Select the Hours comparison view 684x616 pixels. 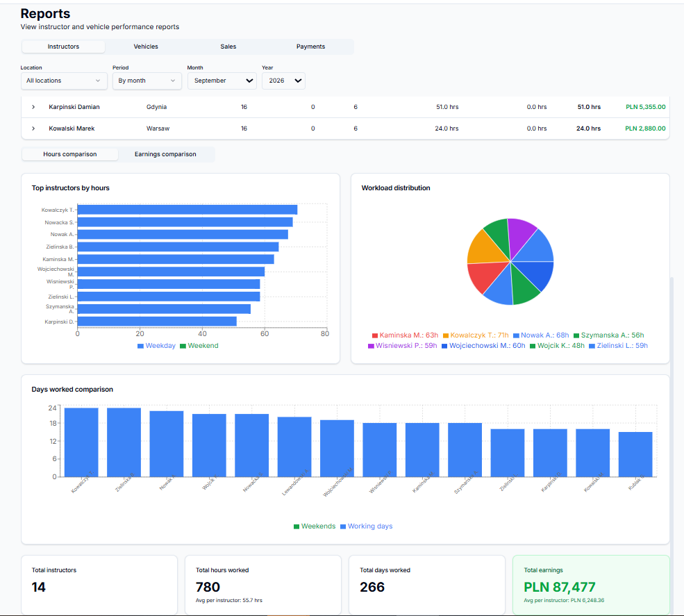(x=70, y=154)
